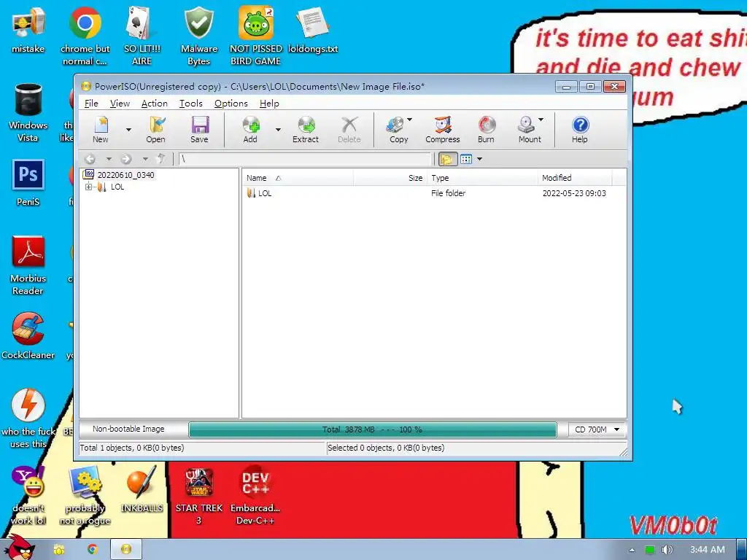Open the forward history dropdown arrow
Viewport: 747px width, 560px height.
click(x=145, y=159)
